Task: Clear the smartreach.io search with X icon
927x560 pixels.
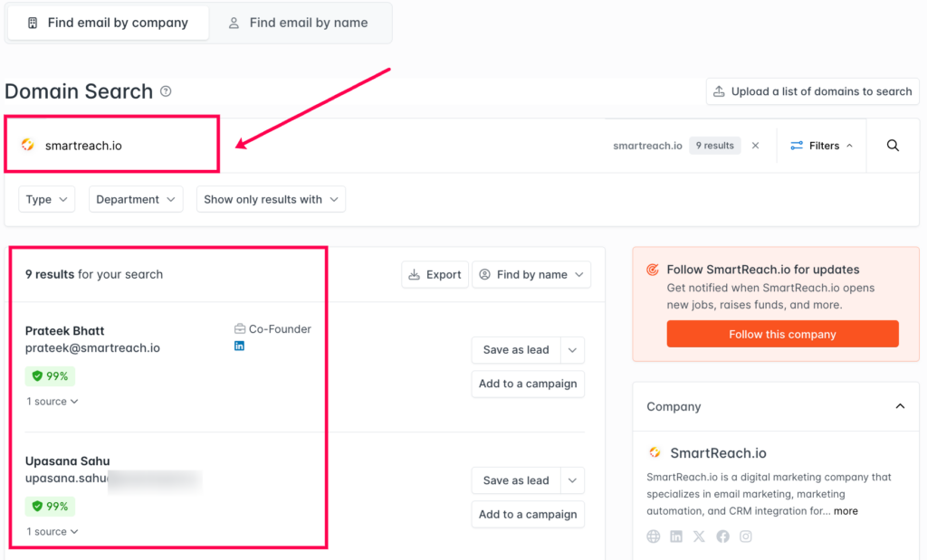Action: tap(755, 146)
